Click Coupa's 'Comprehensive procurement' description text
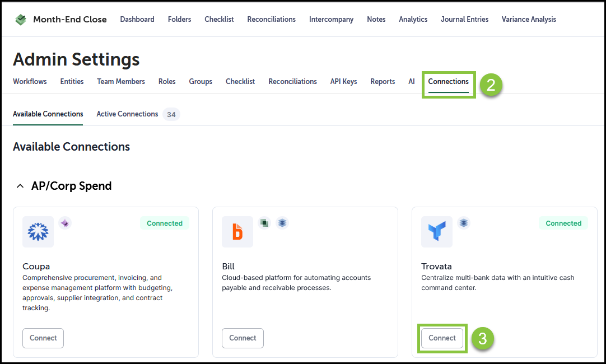The width and height of the screenshot is (606, 364). coord(98,293)
